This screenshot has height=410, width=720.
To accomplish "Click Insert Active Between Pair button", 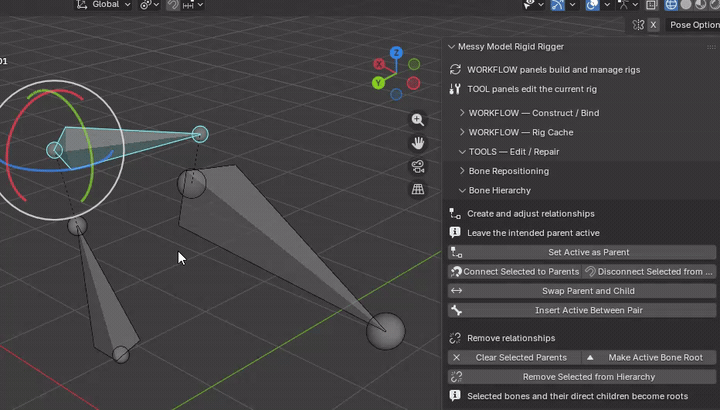I will tap(582, 310).
